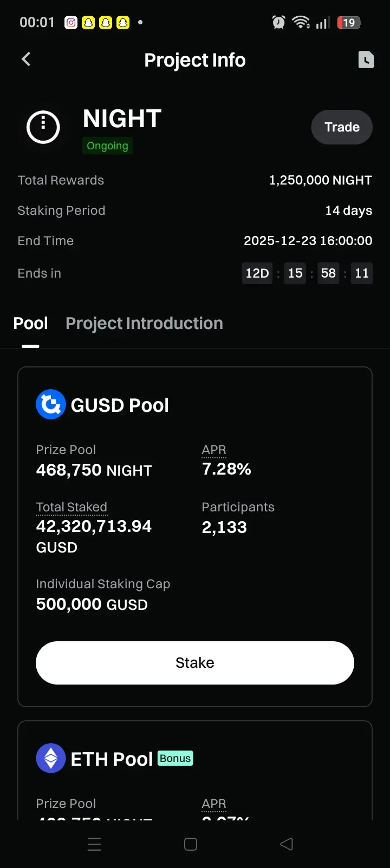
Task: Open staking history clock-document icon
Action: (366, 60)
